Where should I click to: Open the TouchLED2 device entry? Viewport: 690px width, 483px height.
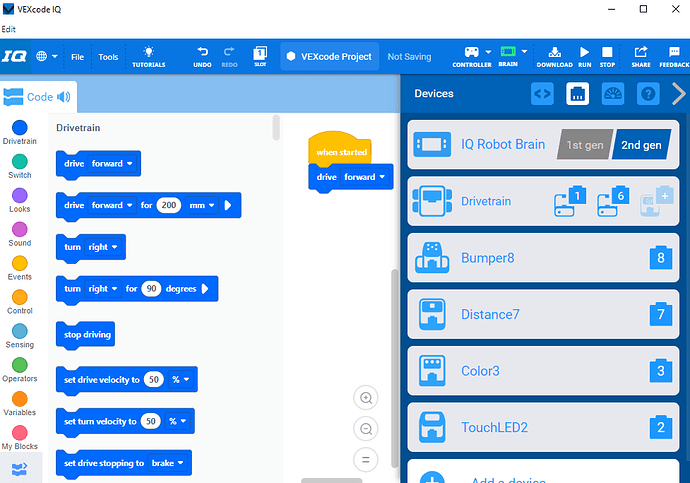click(x=543, y=427)
